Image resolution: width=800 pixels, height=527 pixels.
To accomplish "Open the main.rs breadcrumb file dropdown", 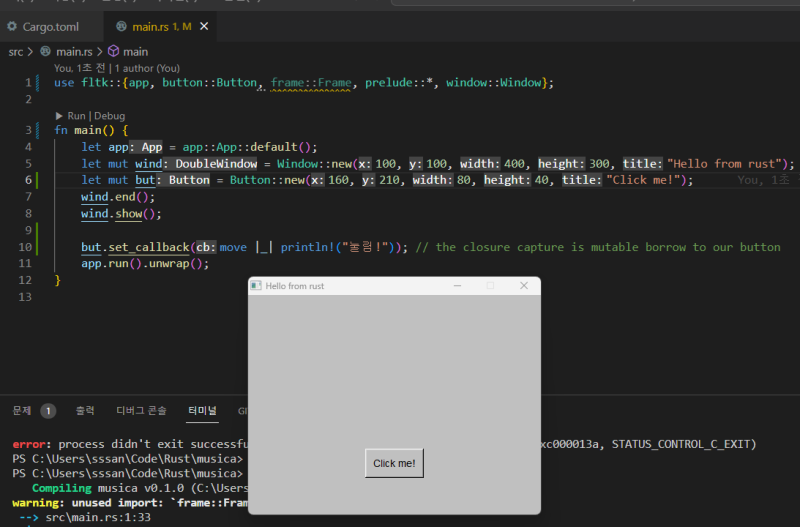I will point(74,51).
